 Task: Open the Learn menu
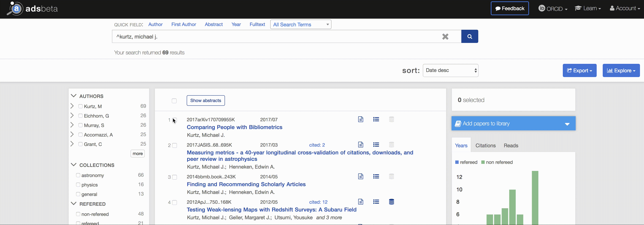coord(588,8)
